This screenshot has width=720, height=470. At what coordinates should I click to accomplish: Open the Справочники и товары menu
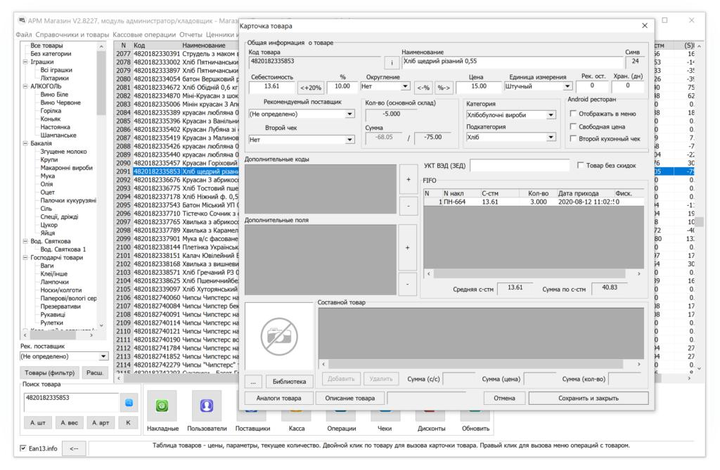tap(72, 34)
